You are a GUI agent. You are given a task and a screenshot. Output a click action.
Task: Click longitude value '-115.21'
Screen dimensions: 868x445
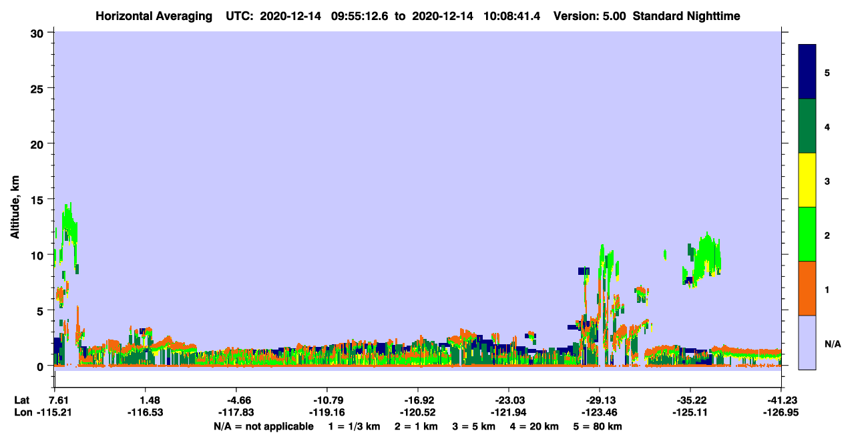[x=54, y=412]
